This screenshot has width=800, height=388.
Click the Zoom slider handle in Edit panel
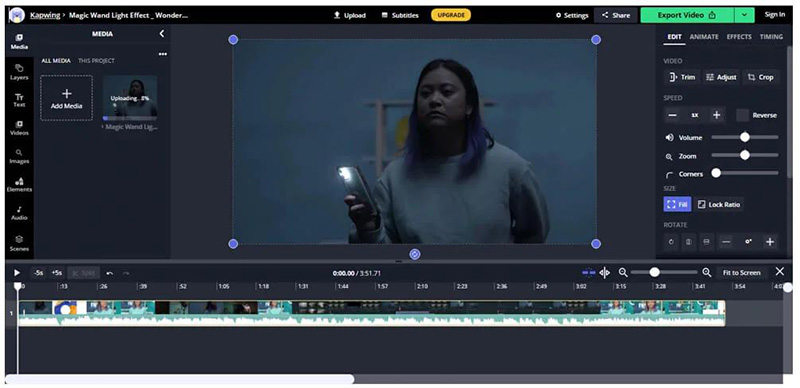pyautogui.click(x=745, y=155)
